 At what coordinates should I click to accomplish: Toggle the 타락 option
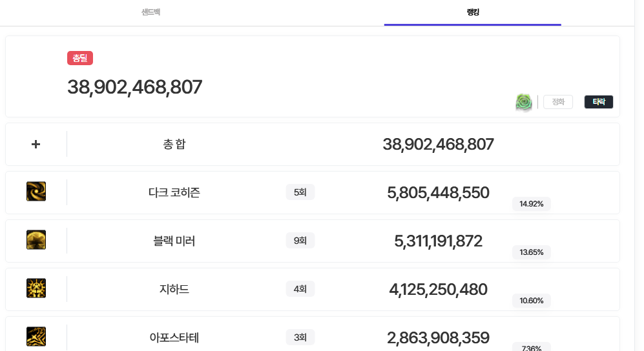pos(599,102)
